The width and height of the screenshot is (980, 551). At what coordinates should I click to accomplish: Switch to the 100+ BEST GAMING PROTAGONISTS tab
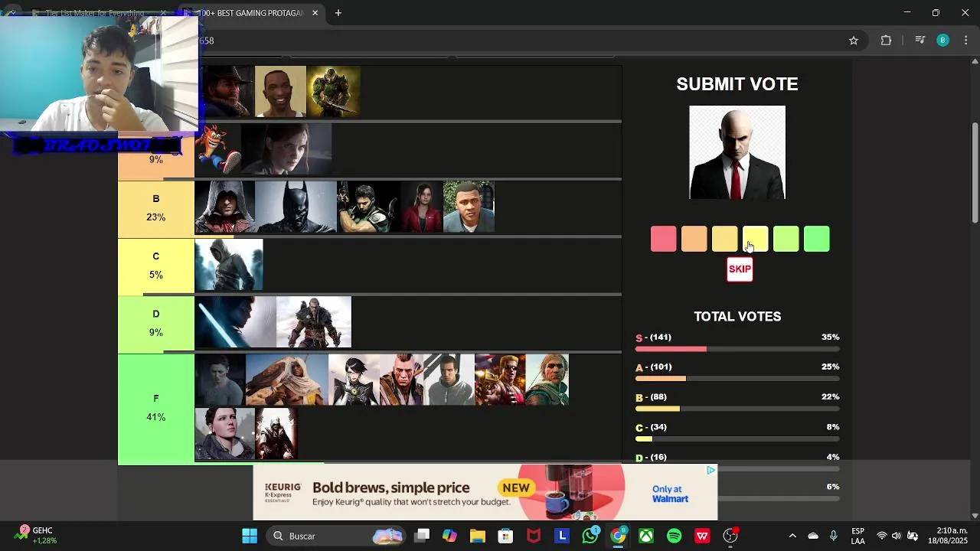click(250, 13)
